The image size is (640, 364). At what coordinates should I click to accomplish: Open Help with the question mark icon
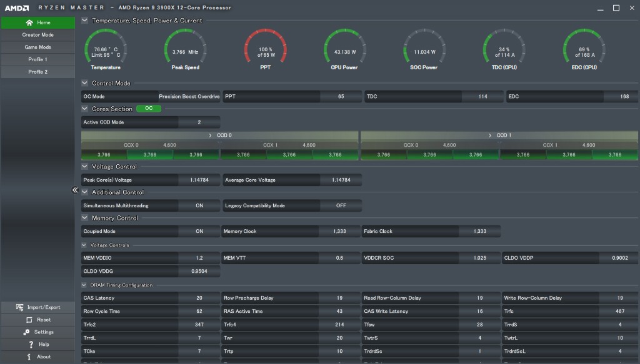click(31, 345)
